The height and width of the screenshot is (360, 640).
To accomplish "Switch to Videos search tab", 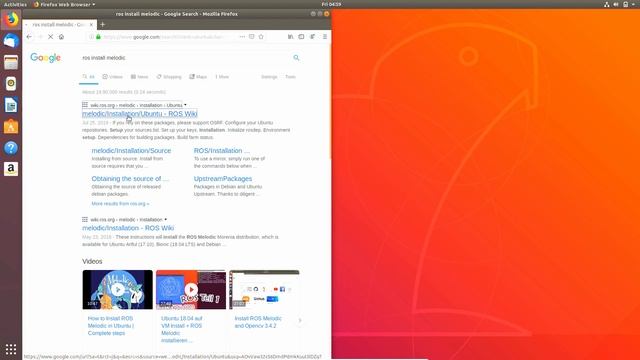I will tap(113, 77).
